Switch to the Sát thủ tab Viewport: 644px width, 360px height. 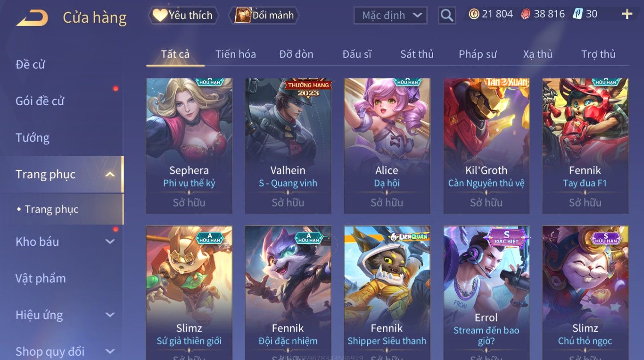click(417, 54)
